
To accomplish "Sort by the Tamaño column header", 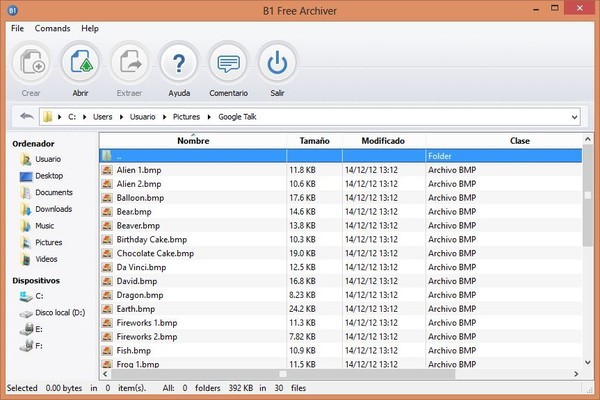I will point(315,141).
